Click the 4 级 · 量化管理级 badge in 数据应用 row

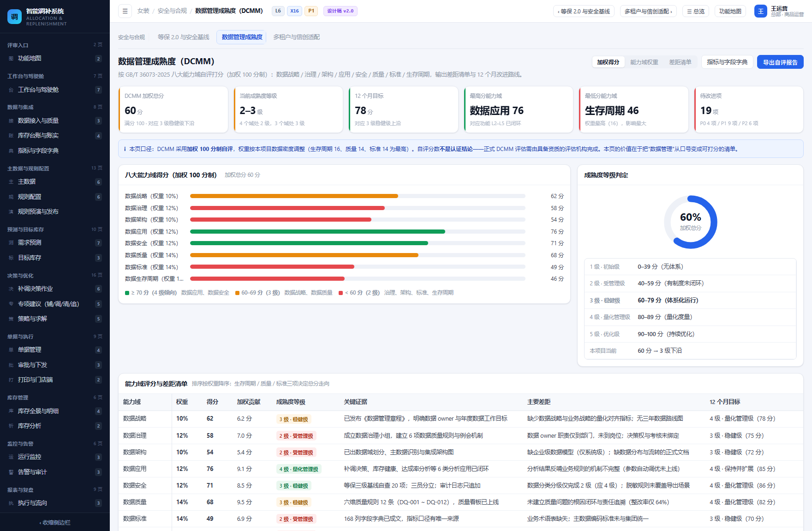(x=299, y=469)
